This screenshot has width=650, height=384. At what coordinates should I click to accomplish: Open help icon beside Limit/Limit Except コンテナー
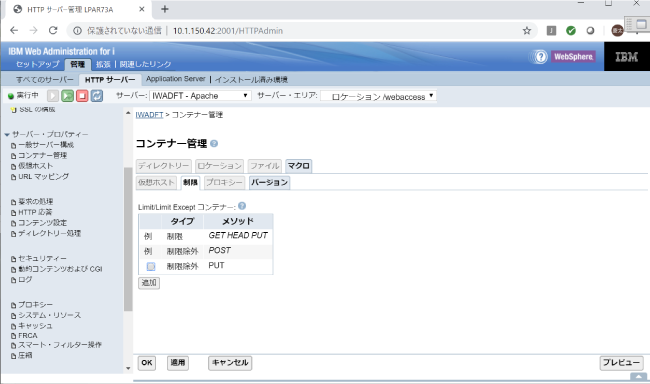click(242, 206)
